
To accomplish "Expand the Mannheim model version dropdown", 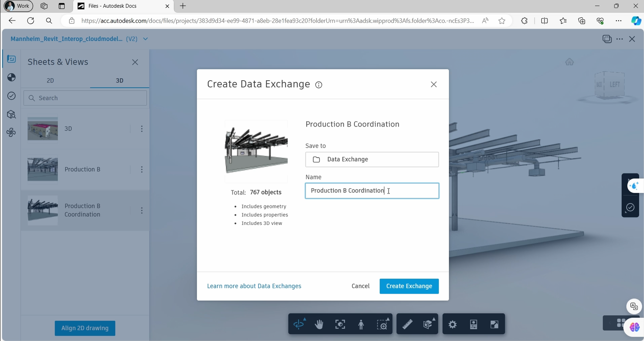I will 146,39.
